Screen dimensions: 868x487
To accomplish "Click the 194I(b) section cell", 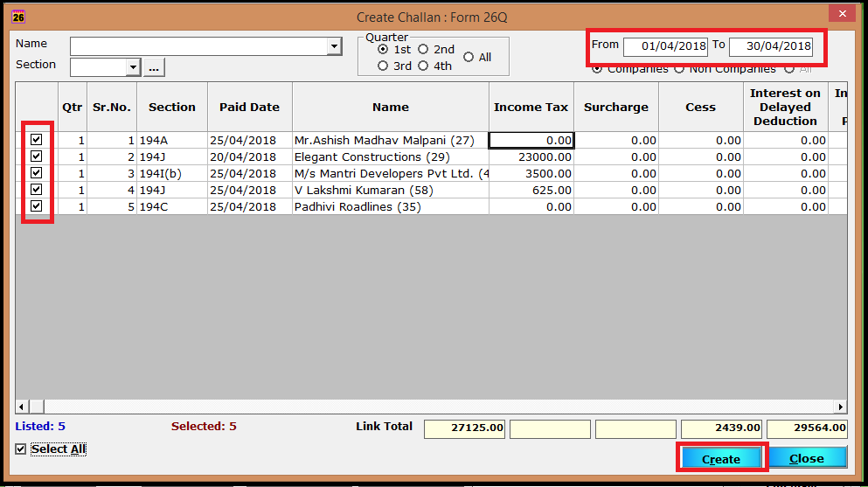I will point(172,173).
